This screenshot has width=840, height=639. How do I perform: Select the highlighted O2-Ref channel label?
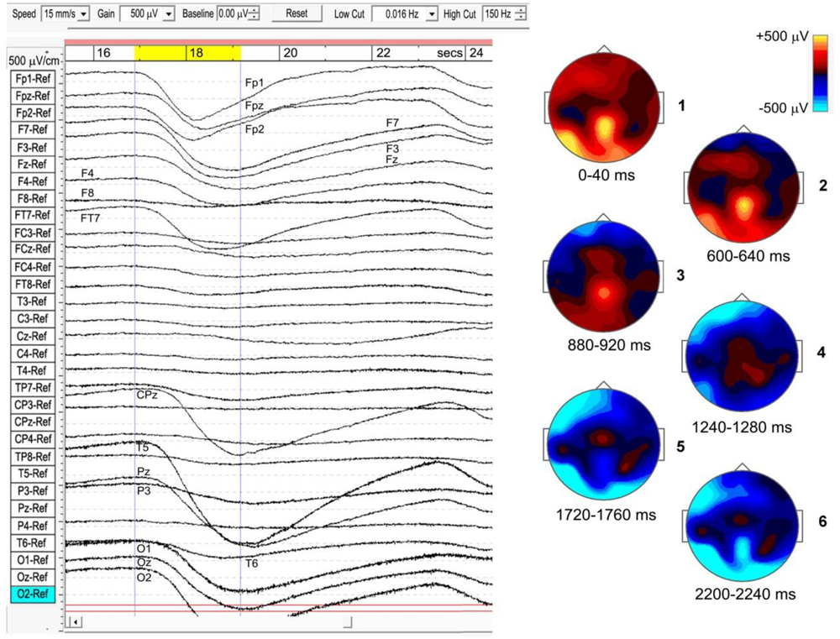[x=32, y=594]
